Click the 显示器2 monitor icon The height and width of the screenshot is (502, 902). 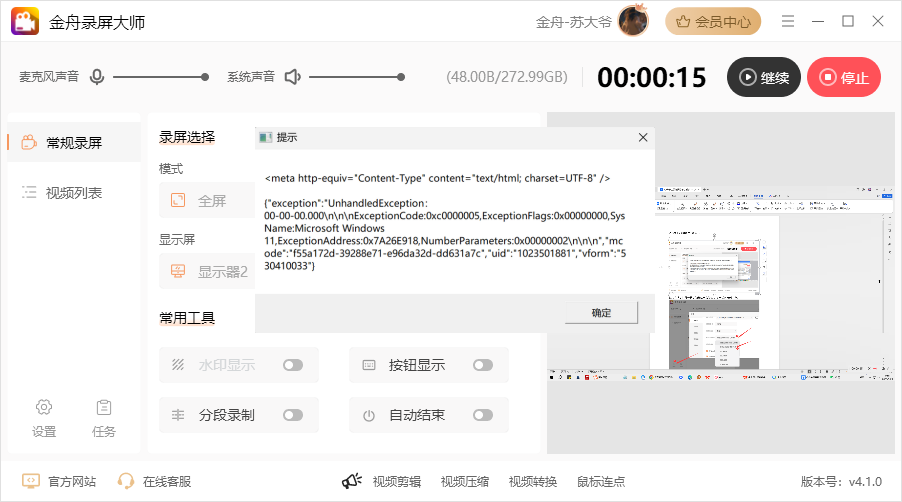pos(178,271)
